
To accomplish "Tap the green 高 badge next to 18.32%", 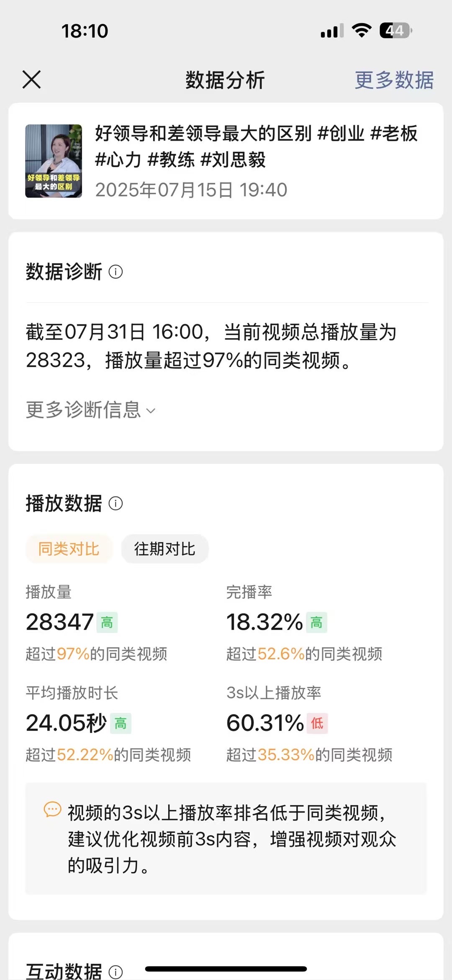I will 316,622.
